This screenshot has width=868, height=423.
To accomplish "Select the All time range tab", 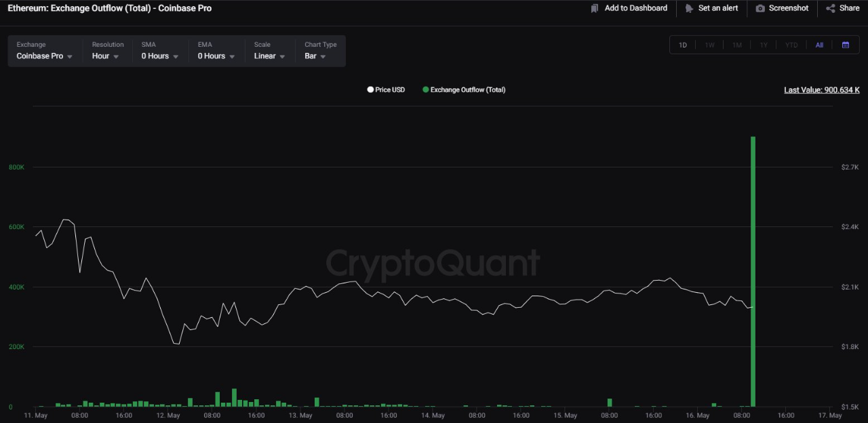I will pos(819,45).
